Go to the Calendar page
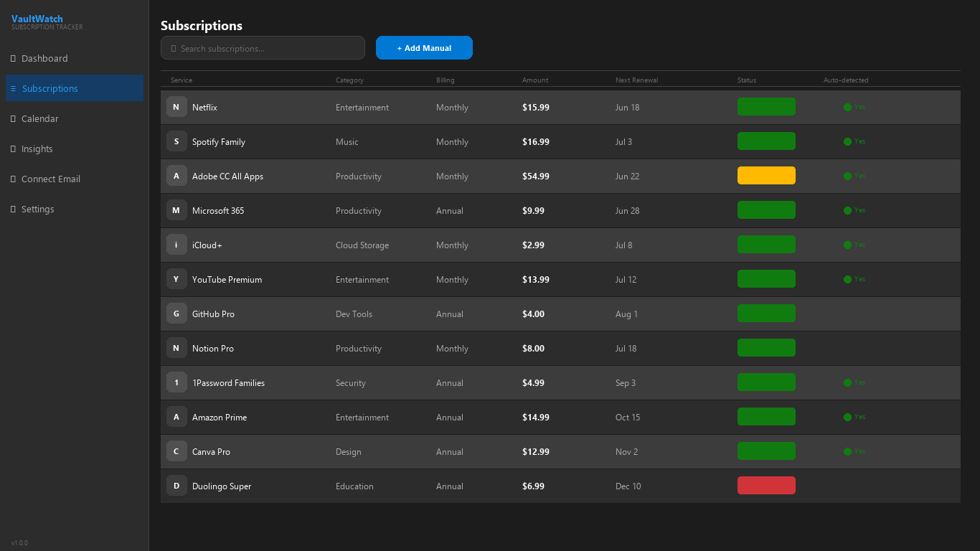The height and width of the screenshot is (551, 980). 75,118
